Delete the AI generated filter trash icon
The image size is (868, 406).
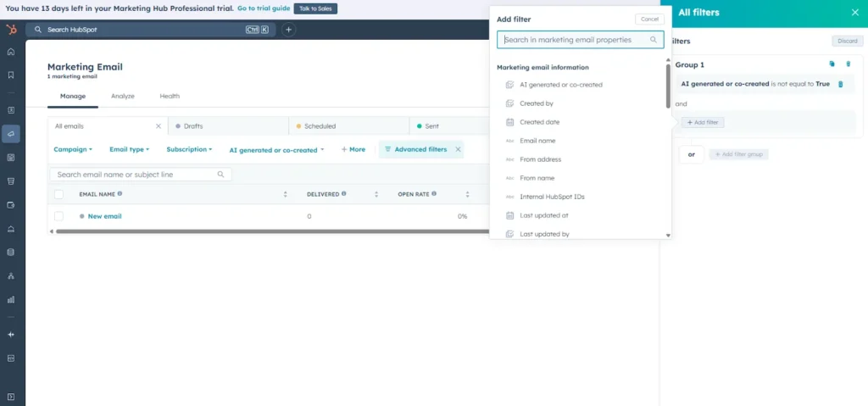(840, 84)
